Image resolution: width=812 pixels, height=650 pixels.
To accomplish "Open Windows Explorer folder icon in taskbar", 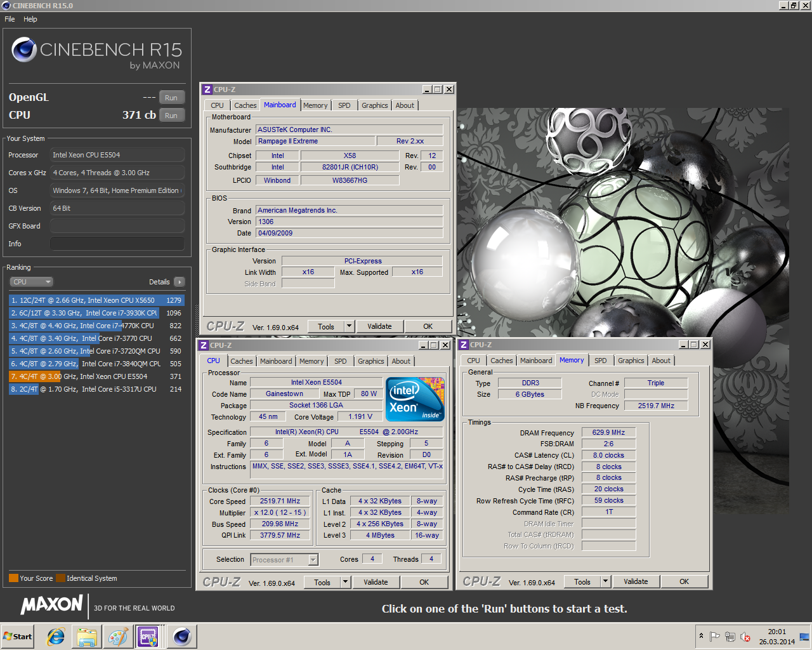I will click(x=87, y=637).
